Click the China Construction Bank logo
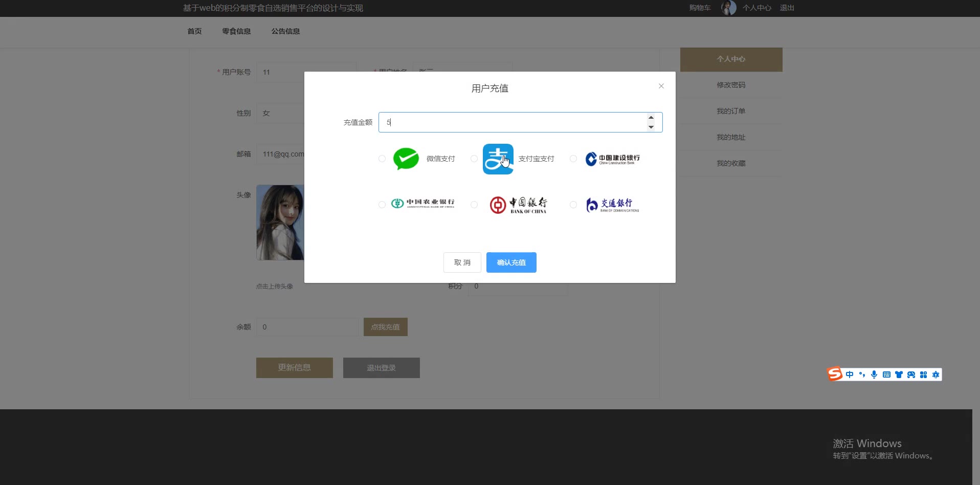Screen dimensions: 980x485 click(x=613, y=159)
